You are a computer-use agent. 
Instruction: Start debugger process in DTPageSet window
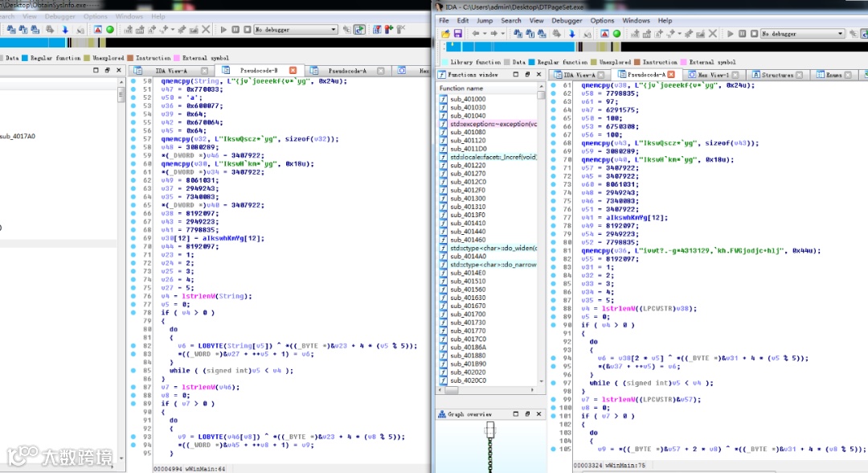[x=730, y=34]
